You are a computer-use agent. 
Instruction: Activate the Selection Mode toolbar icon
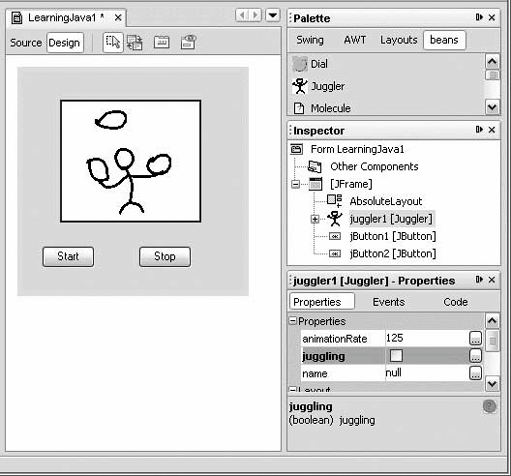(113, 42)
